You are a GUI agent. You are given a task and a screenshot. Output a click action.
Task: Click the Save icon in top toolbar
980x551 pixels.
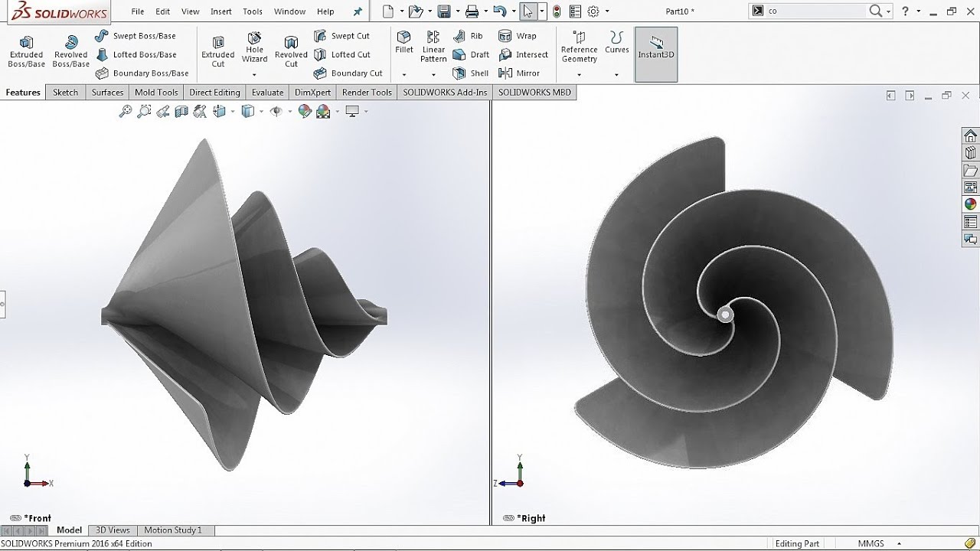click(x=443, y=11)
